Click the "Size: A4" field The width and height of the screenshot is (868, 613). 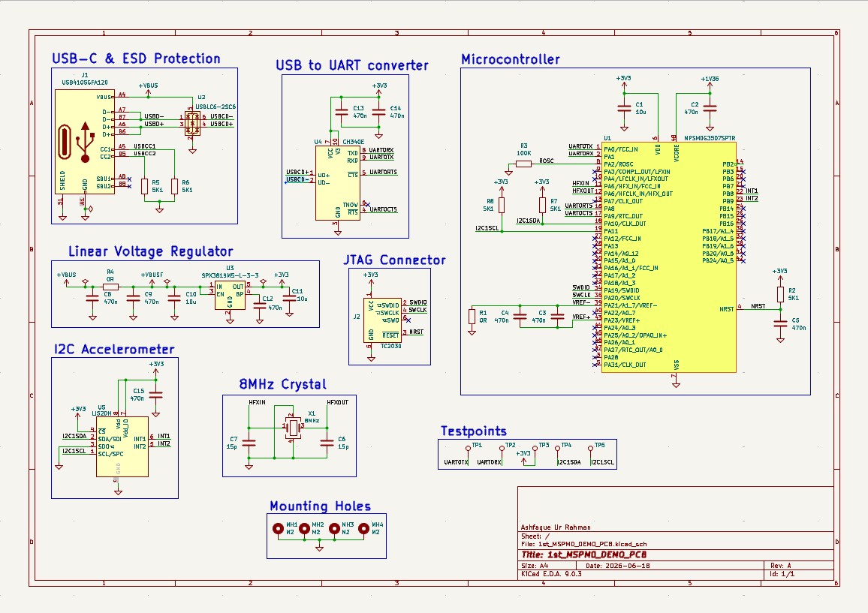click(535, 566)
